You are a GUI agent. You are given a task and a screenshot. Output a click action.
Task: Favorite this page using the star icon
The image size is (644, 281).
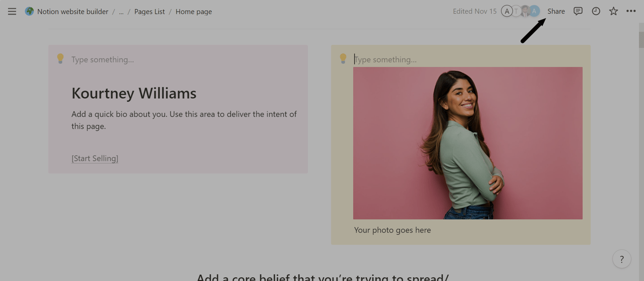(x=613, y=11)
